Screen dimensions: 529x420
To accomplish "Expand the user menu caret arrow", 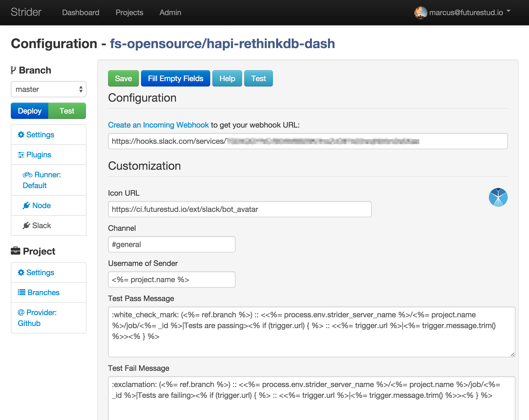I will pos(508,11).
